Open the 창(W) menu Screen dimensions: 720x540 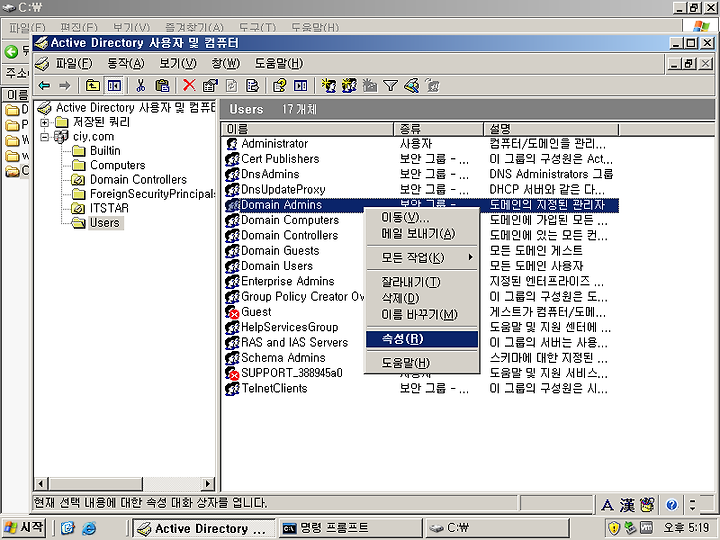225,63
